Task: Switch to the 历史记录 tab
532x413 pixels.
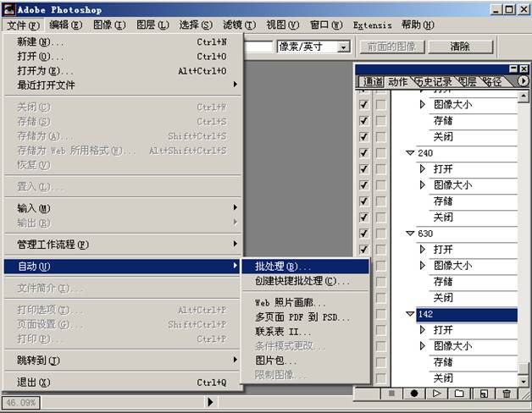Action: [x=435, y=82]
